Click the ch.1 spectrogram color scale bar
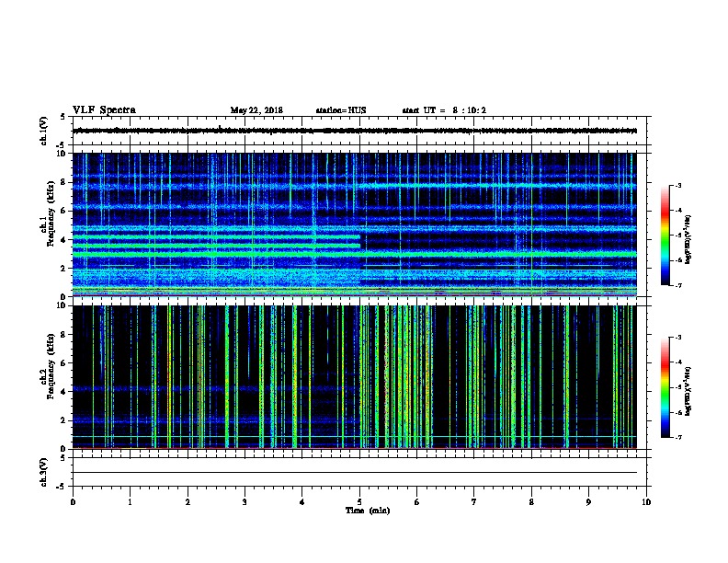Screen dimensions: 728x563 [665, 236]
